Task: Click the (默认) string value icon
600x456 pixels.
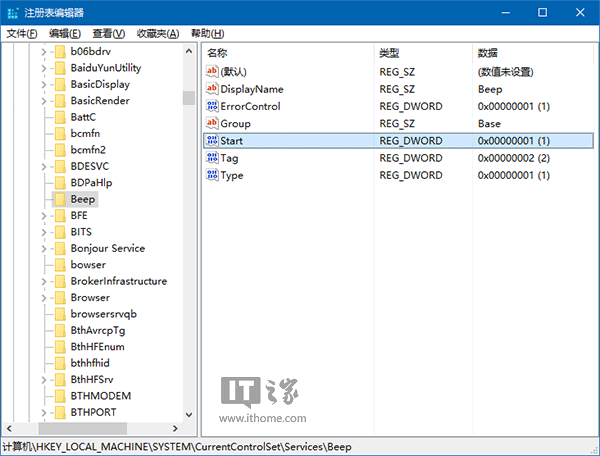Action: coord(212,71)
